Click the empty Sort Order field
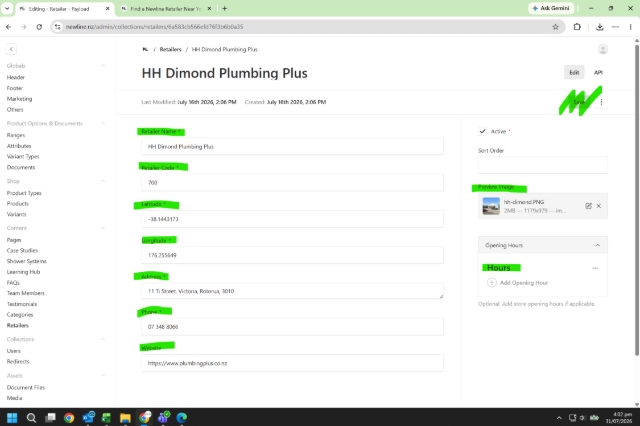This screenshot has height=426, width=640. 543,165
